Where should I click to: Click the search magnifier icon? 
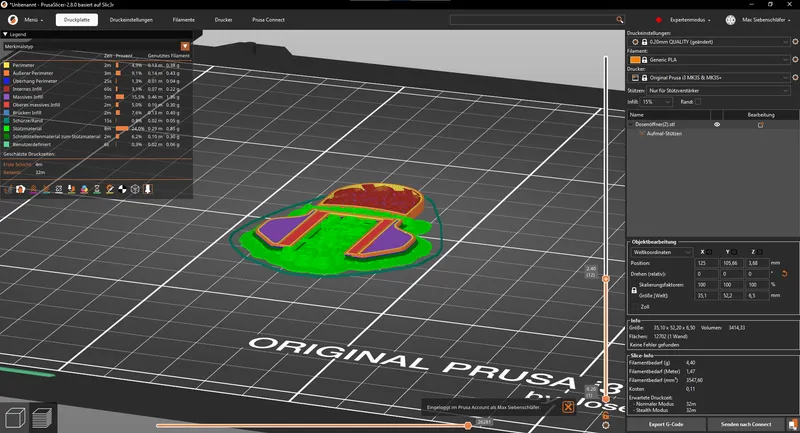click(620, 19)
